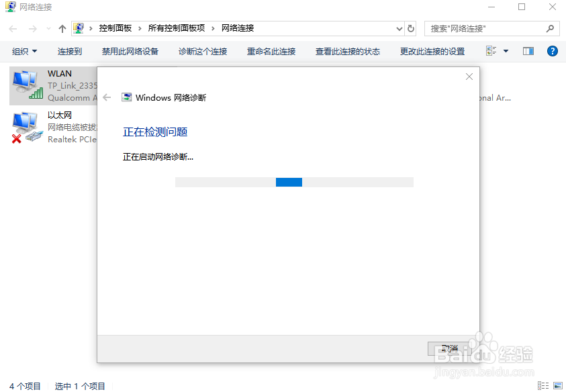
Task: Go back using the navigation arrow
Action: click(11, 28)
